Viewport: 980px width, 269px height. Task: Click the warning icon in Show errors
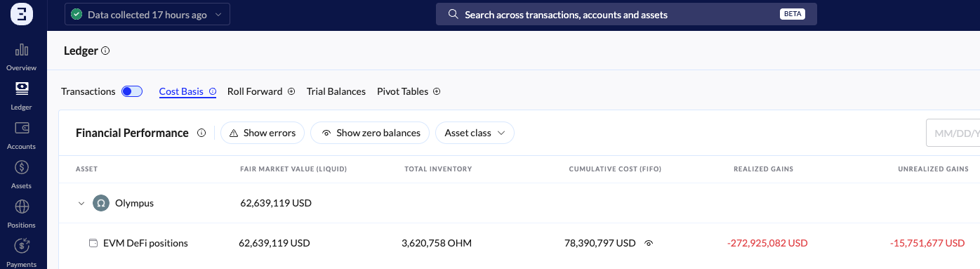[x=234, y=133]
